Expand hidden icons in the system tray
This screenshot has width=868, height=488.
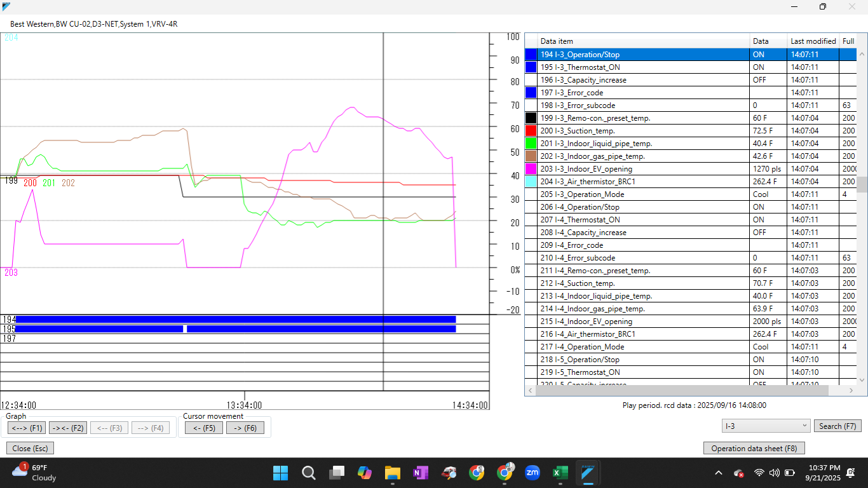(x=718, y=473)
